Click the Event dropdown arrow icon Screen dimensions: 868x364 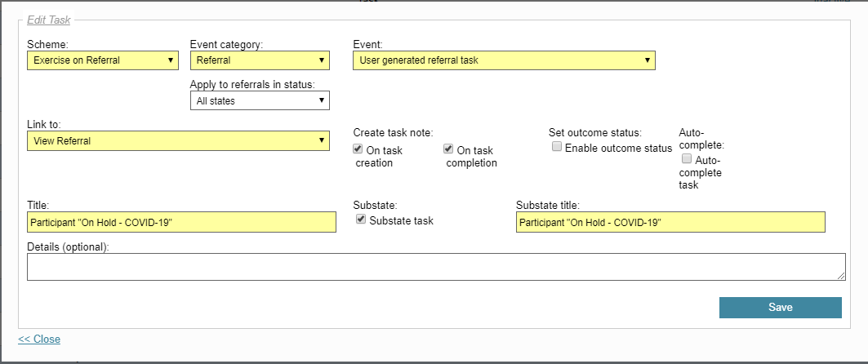[x=648, y=60]
